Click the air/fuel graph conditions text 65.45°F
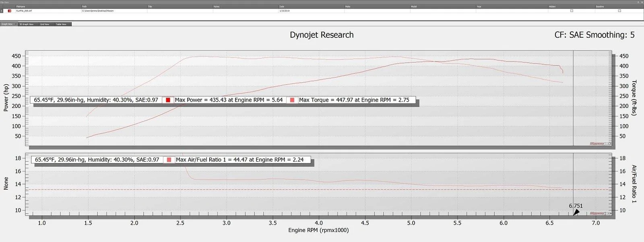This screenshot has height=242, width=644. 97,160
